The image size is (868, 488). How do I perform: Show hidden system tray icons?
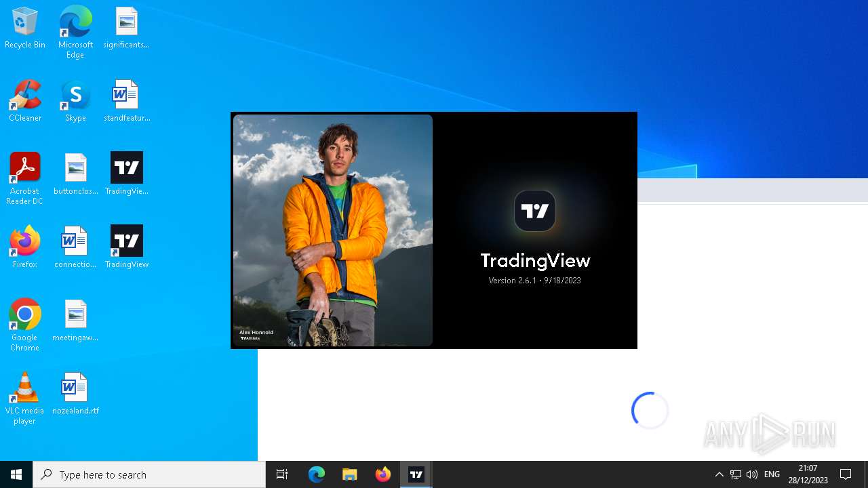pyautogui.click(x=719, y=474)
